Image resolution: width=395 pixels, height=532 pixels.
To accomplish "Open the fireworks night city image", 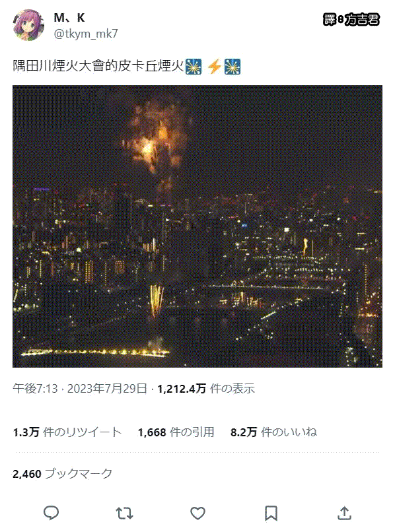I will 197,226.
